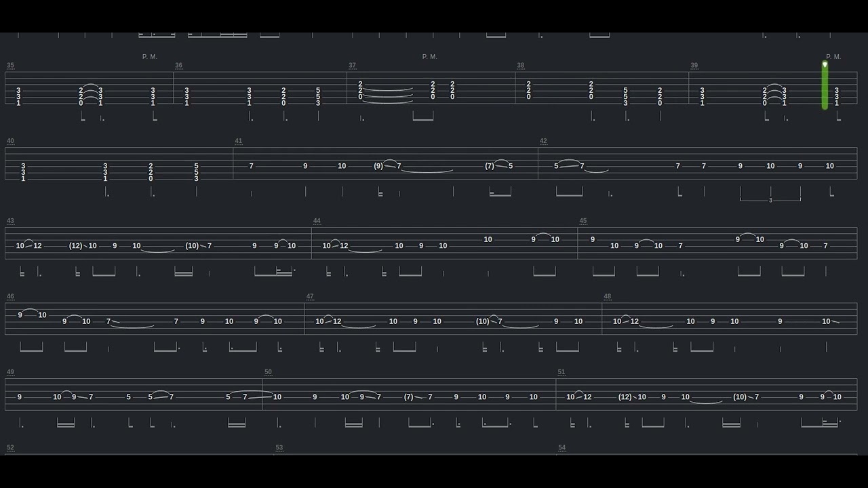This screenshot has width=868, height=488.
Task: Select ghost note (9) in measure 41
Action: pyautogui.click(x=378, y=166)
